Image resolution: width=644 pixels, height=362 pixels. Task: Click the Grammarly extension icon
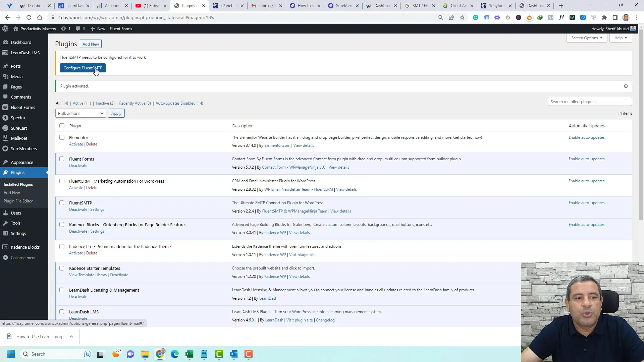(476, 17)
